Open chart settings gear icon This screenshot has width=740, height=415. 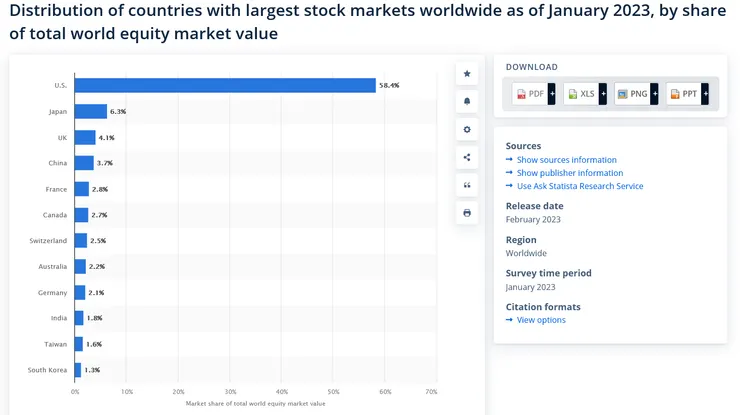point(467,130)
